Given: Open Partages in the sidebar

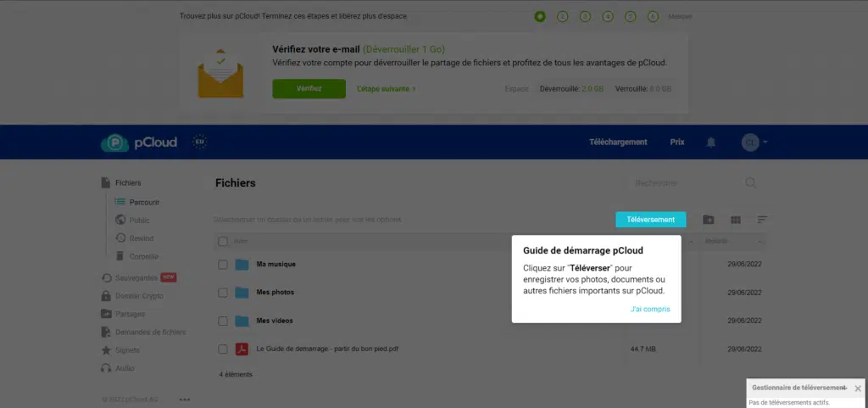Looking at the screenshot, I should click(x=123, y=314).
